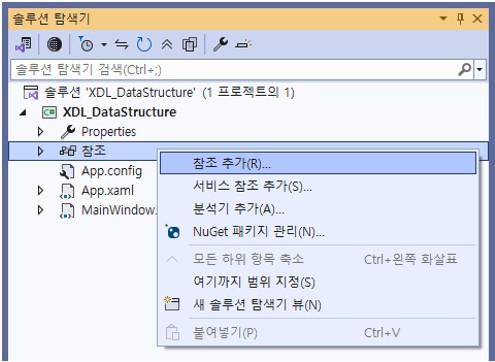Select the 참조 tree item
495x362 pixels.
tap(94, 151)
